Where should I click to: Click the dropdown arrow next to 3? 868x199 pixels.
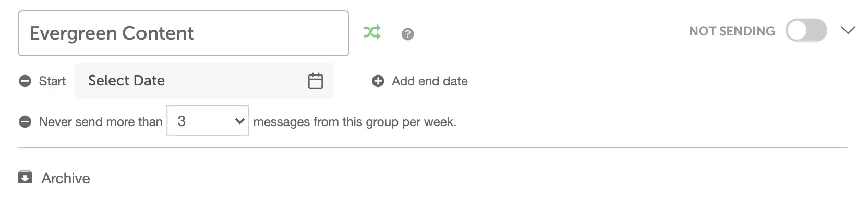coord(240,121)
